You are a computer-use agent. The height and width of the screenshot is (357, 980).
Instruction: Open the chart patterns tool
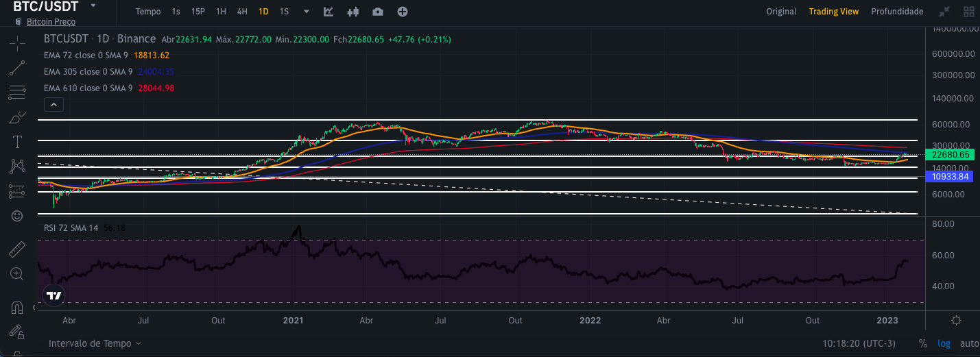[17, 166]
